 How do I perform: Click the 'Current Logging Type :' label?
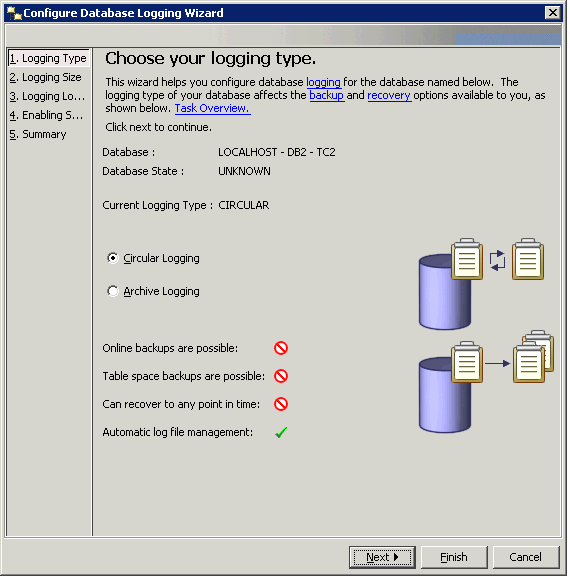[158, 205]
